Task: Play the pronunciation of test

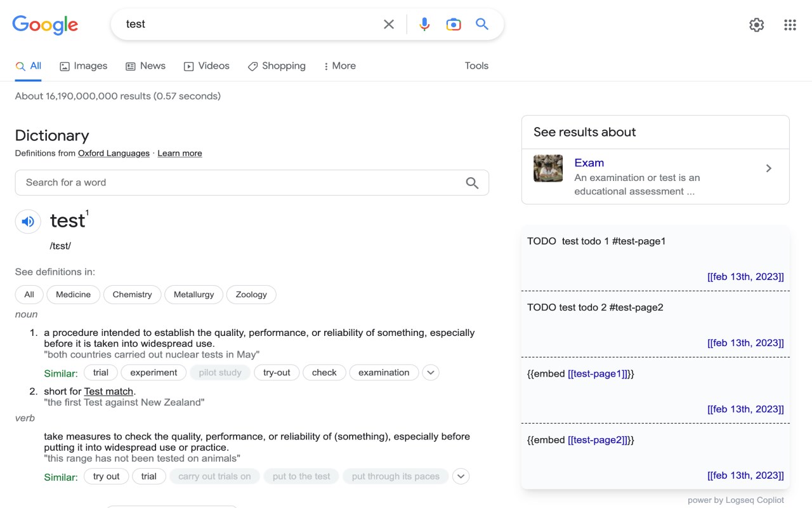Action: (28, 222)
